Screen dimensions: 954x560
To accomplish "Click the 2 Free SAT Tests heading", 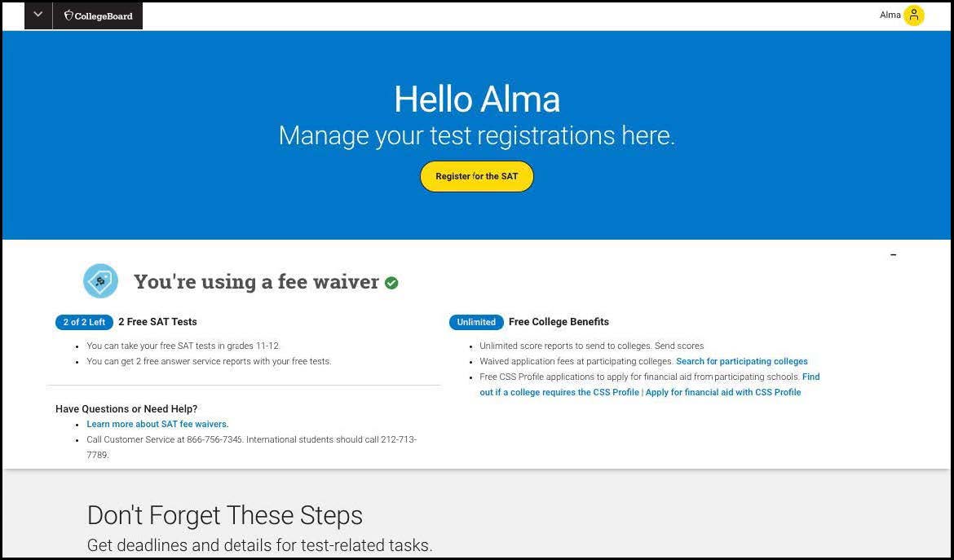I will [x=157, y=322].
